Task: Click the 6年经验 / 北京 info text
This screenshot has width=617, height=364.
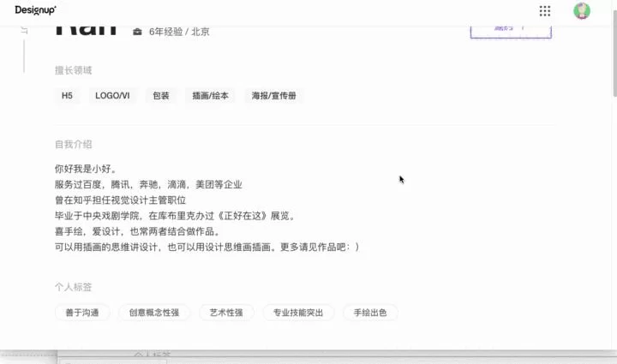Action: tap(179, 32)
